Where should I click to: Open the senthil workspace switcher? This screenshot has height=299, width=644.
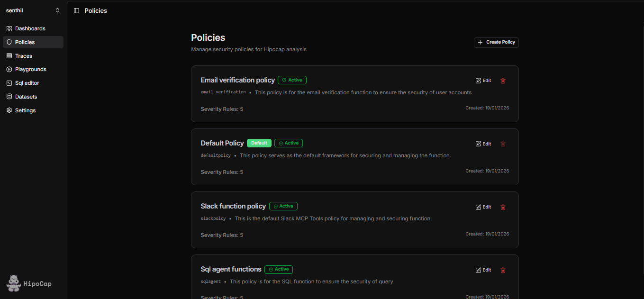coord(33,10)
